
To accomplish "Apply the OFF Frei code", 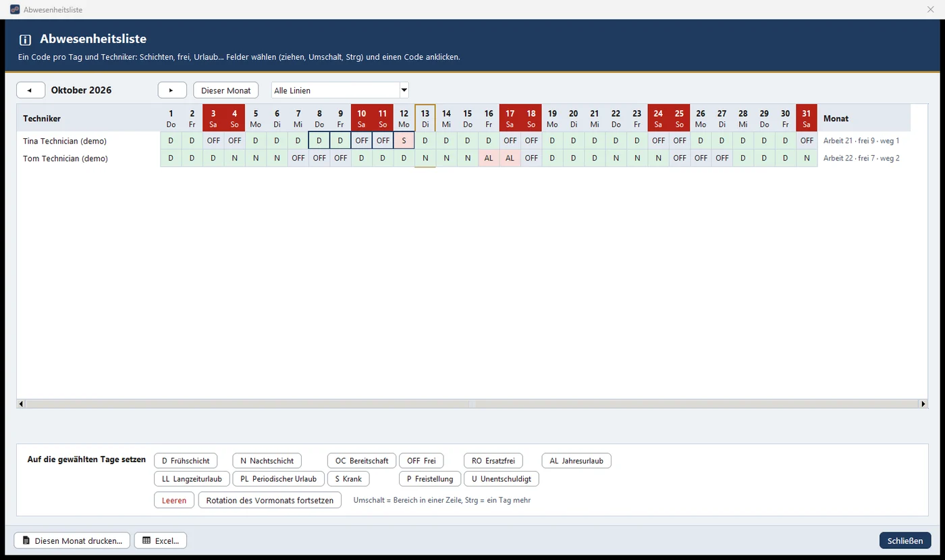I will point(421,461).
